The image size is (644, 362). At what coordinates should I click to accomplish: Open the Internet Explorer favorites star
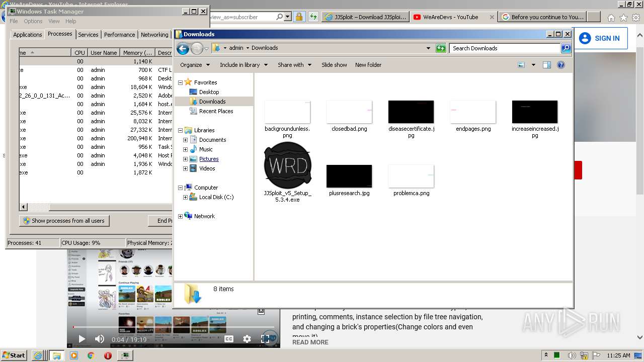coord(623,18)
